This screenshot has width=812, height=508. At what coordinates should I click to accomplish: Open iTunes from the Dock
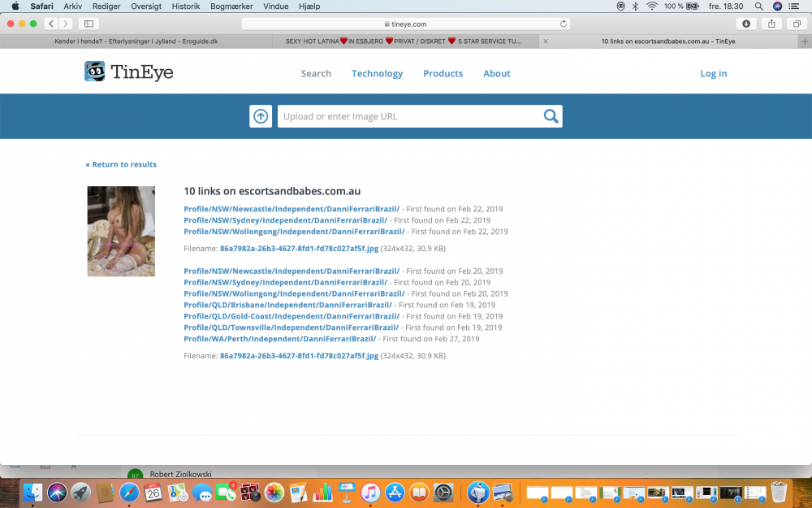[371, 492]
